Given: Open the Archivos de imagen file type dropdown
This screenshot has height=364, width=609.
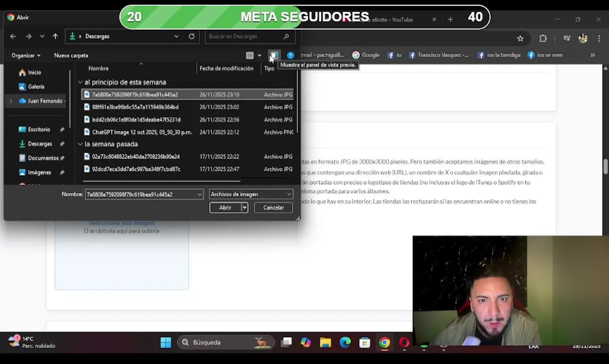Looking at the screenshot, I should 251,194.
